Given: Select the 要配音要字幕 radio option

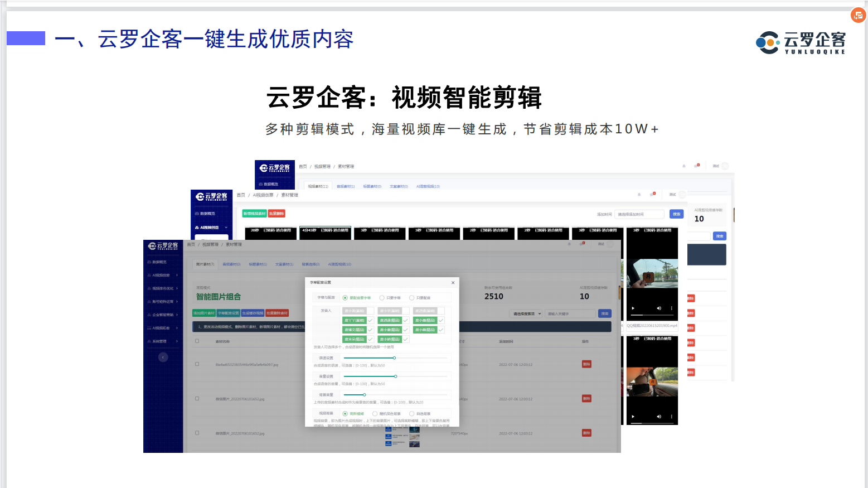Looking at the screenshot, I should (357, 298).
